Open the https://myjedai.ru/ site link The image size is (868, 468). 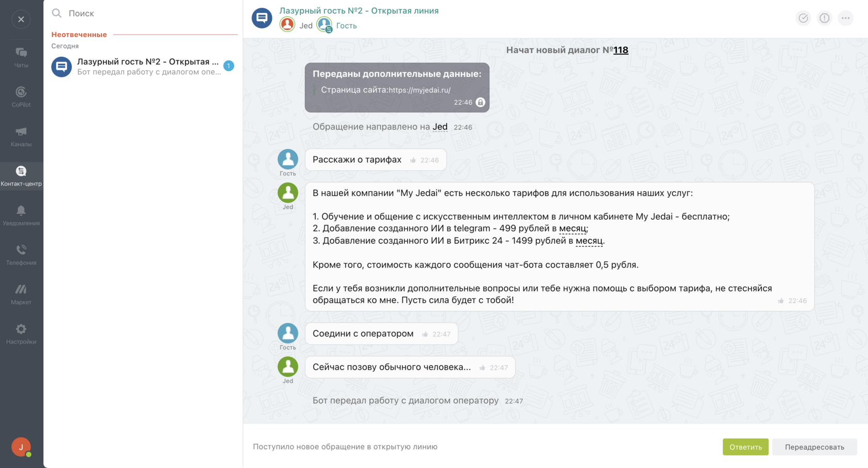coord(420,90)
